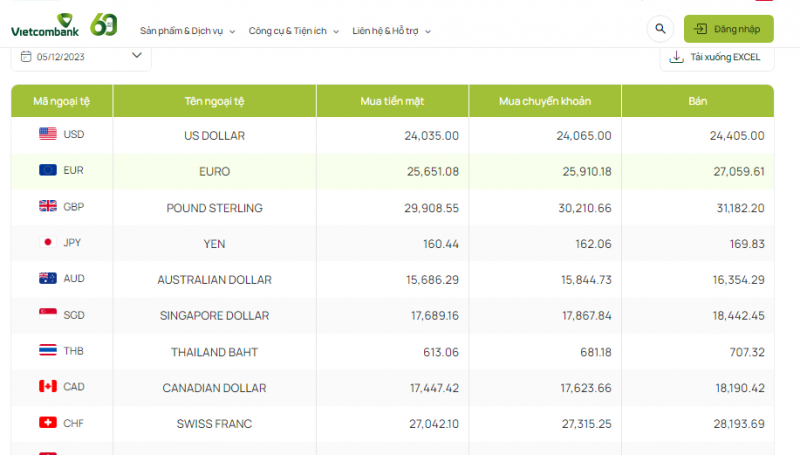Click the European Union flag icon
Image resolution: width=800 pixels, height=455 pixels.
click(x=48, y=171)
